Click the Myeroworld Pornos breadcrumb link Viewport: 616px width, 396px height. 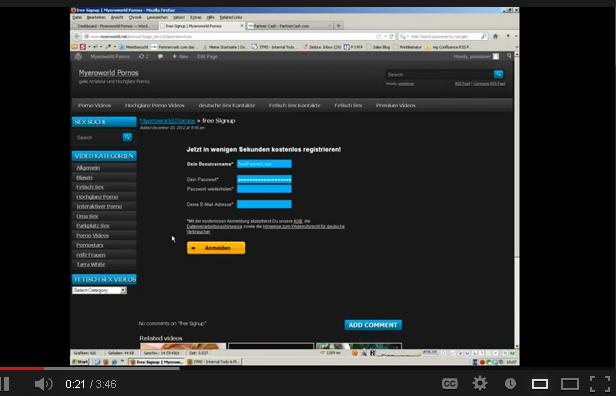(167, 121)
